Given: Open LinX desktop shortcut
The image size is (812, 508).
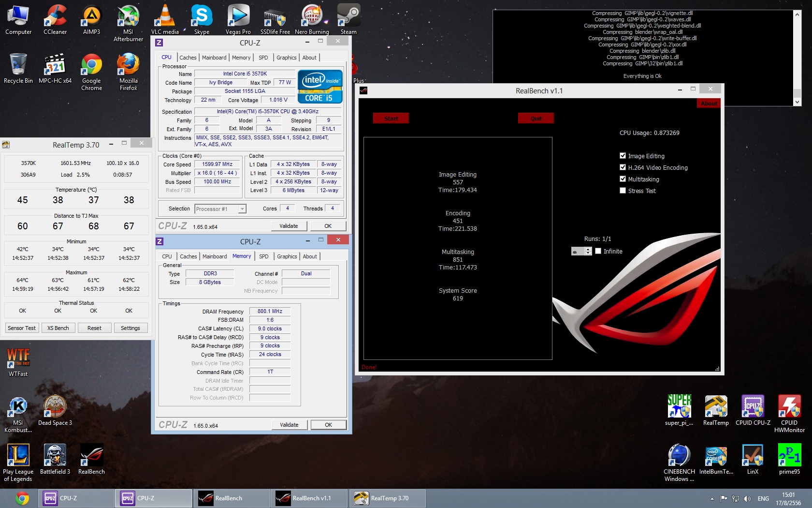Looking at the screenshot, I should pyautogui.click(x=753, y=459).
